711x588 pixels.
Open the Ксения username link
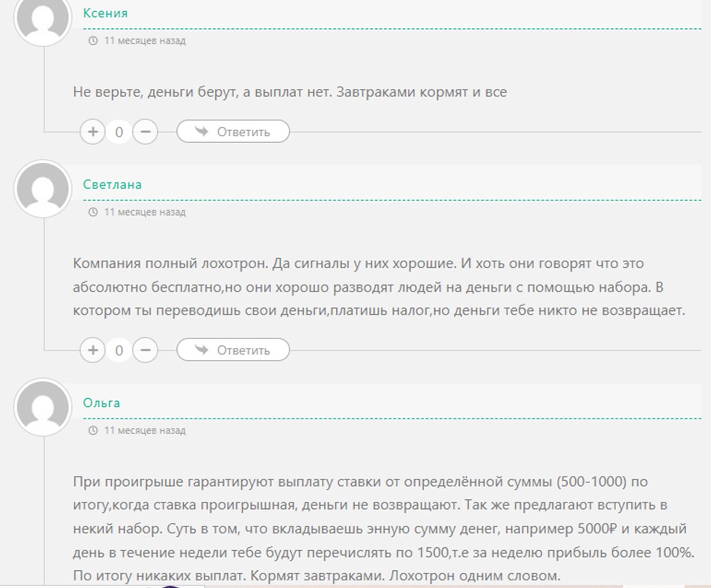pos(105,13)
